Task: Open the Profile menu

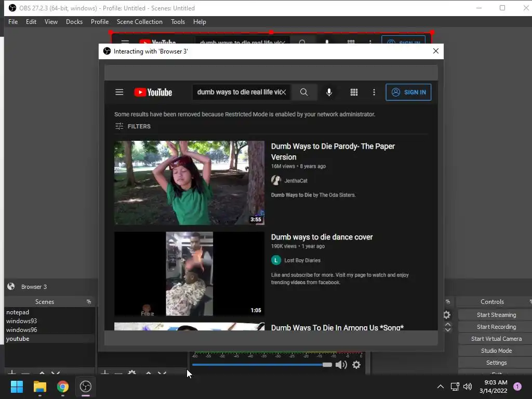Action: coord(99,22)
